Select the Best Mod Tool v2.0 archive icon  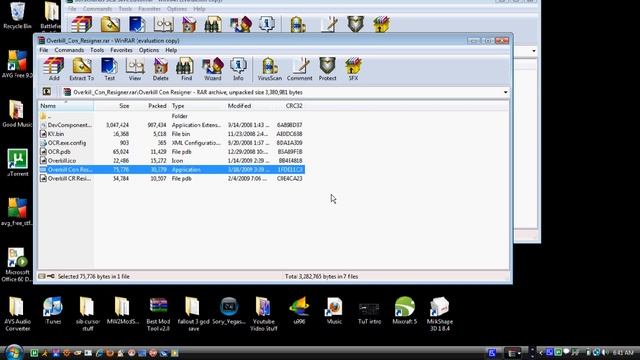(158, 313)
